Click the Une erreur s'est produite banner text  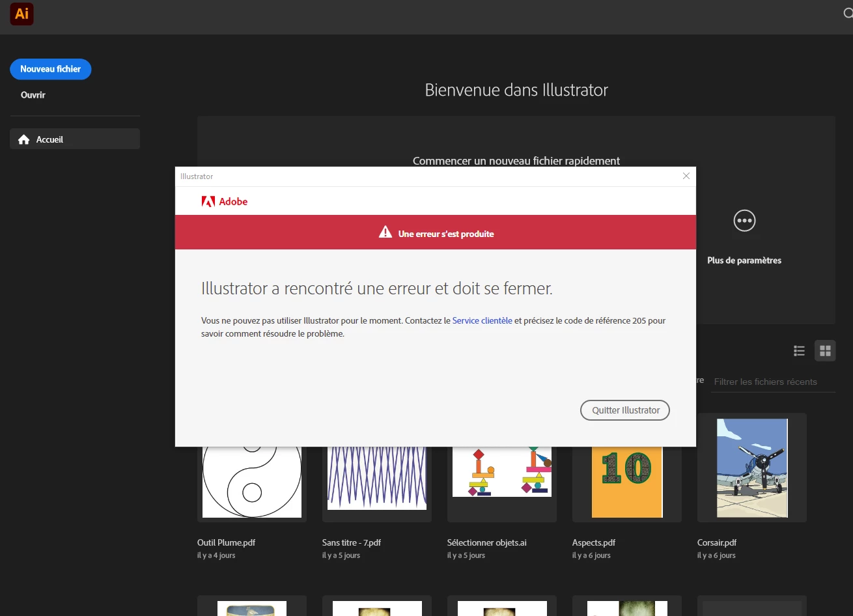[x=446, y=234]
